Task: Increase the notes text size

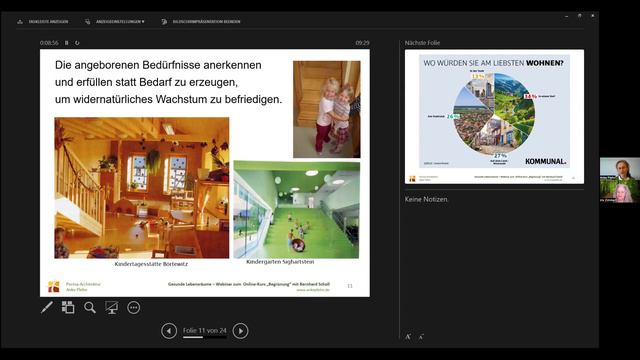Action: point(408,337)
